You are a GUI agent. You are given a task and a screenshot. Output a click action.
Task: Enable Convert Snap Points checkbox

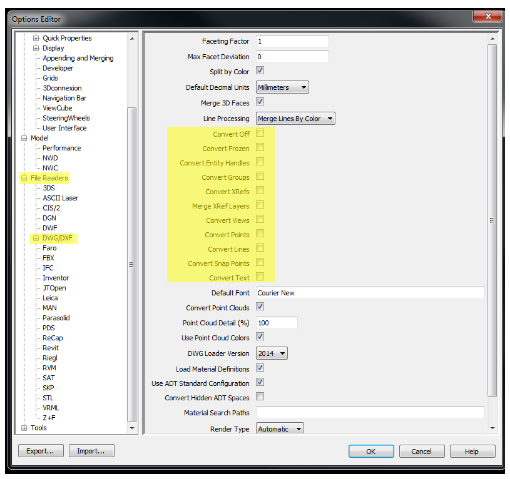(260, 262)
